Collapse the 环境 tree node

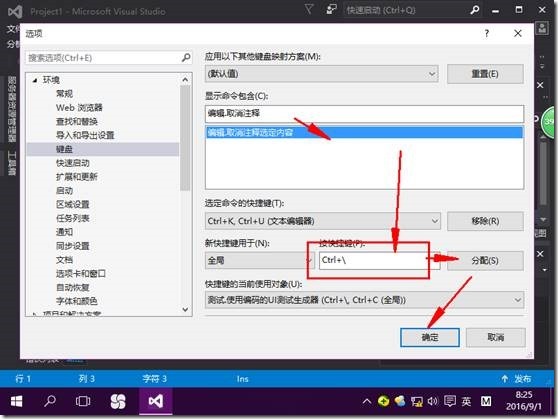tap(35, 80)
